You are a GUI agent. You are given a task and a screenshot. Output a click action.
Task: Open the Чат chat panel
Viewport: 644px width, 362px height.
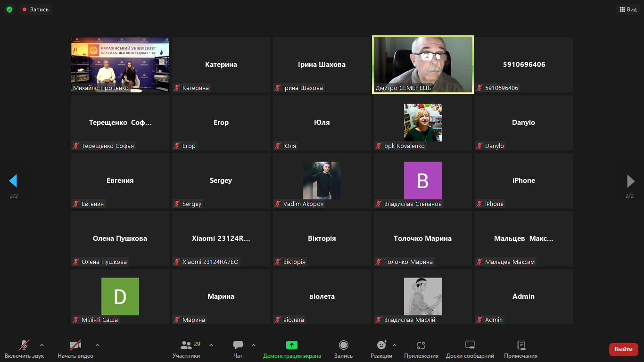pyautogui.click(x=238, y=349)
